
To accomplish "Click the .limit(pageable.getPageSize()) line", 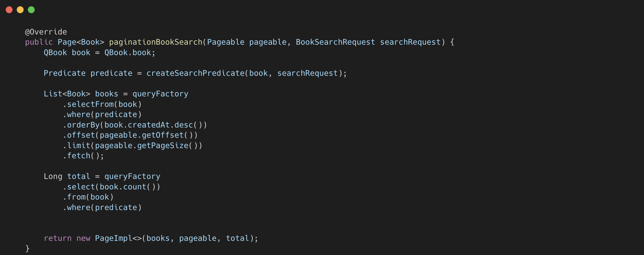I will point(133,146).
